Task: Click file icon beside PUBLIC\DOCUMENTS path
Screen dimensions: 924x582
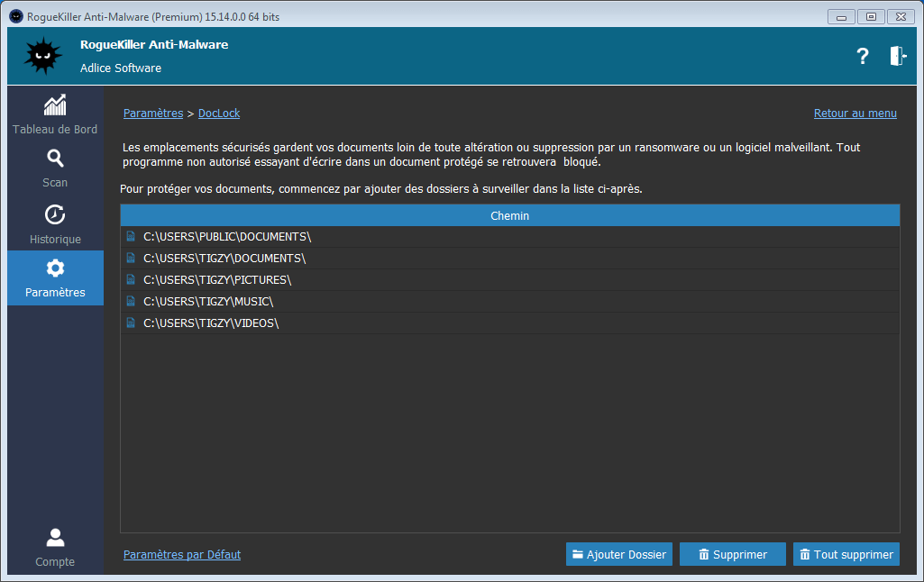Action: pos(132,236)
